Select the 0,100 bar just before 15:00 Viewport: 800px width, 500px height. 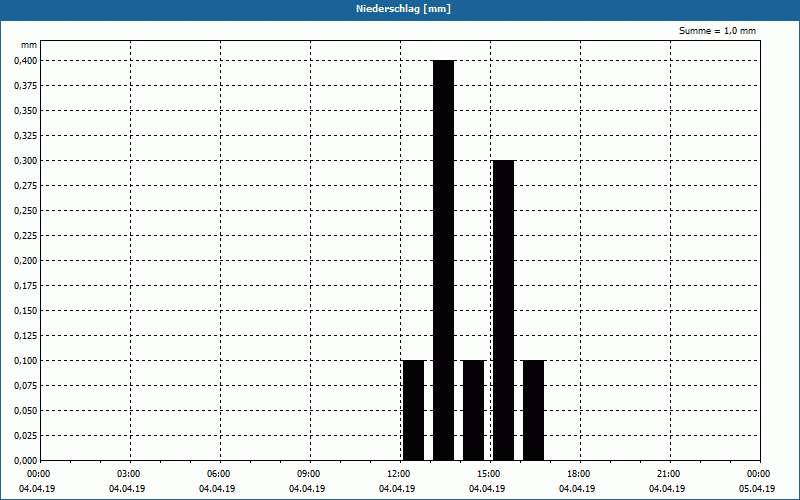[x=473, y=410]
